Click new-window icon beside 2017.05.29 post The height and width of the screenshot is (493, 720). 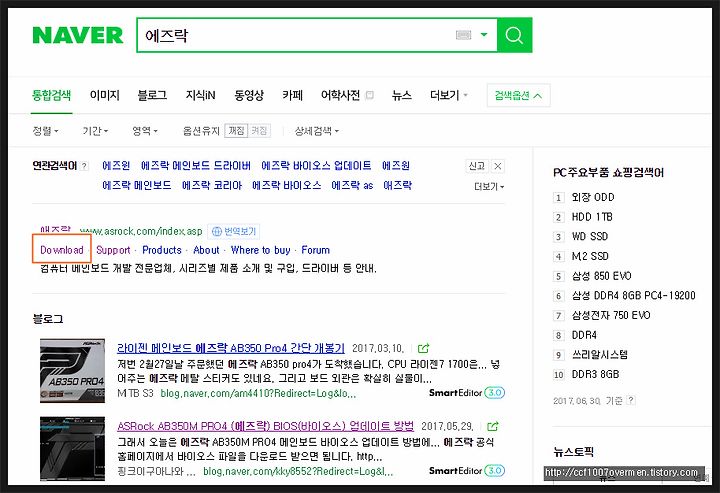(492, 426)
